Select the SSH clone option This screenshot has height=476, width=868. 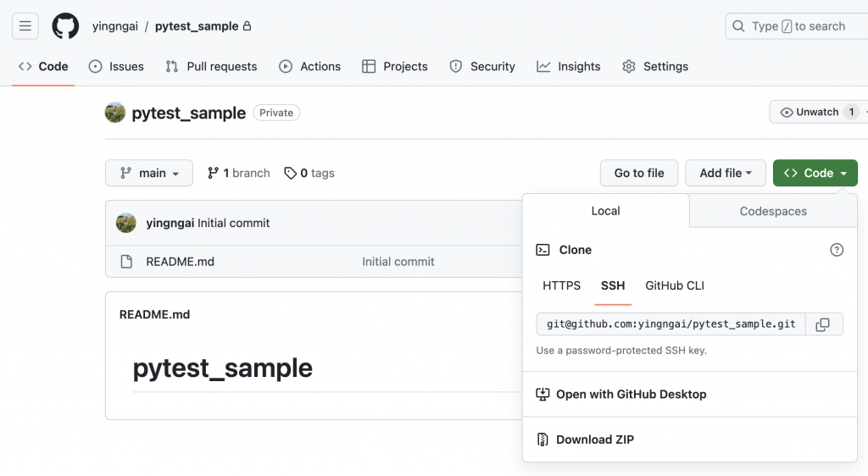613,285
